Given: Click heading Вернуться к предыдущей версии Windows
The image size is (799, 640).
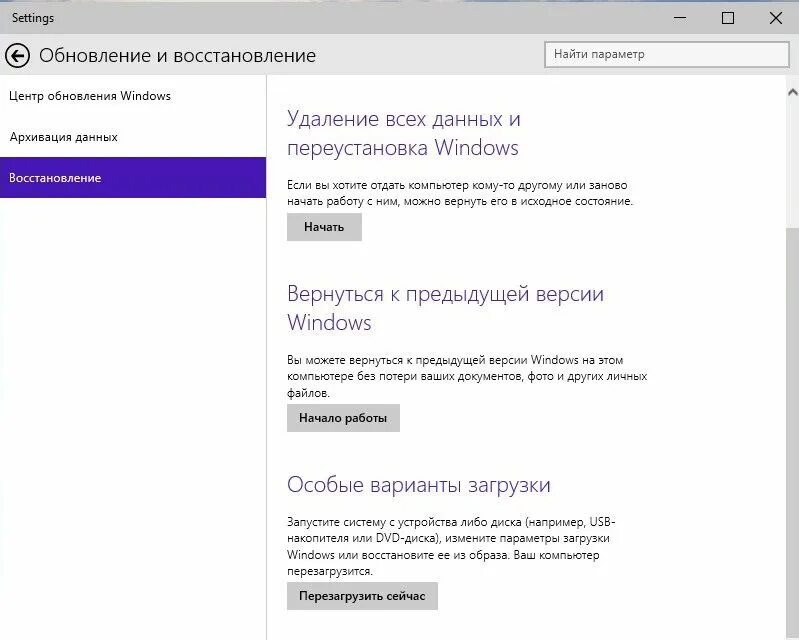Looking at the screenshot, I should pos(445,308).
